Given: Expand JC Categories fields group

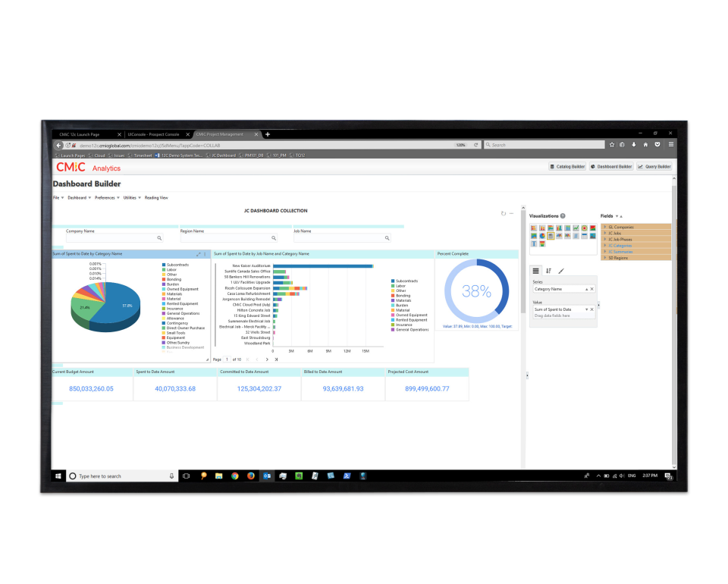Looking at the screenshot, I should click(x=605, y=245).
